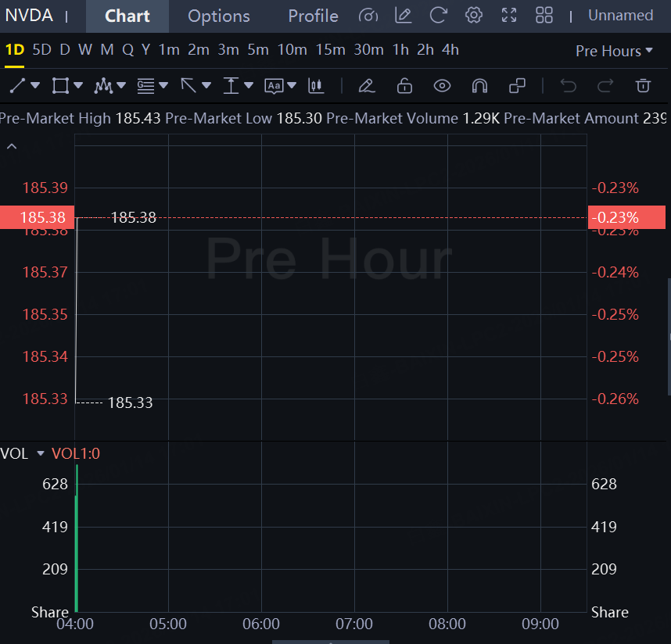The height and width of the screenshot is (644, 671).
Task: Click the Unnamed layout name
Action: (620, 16)
